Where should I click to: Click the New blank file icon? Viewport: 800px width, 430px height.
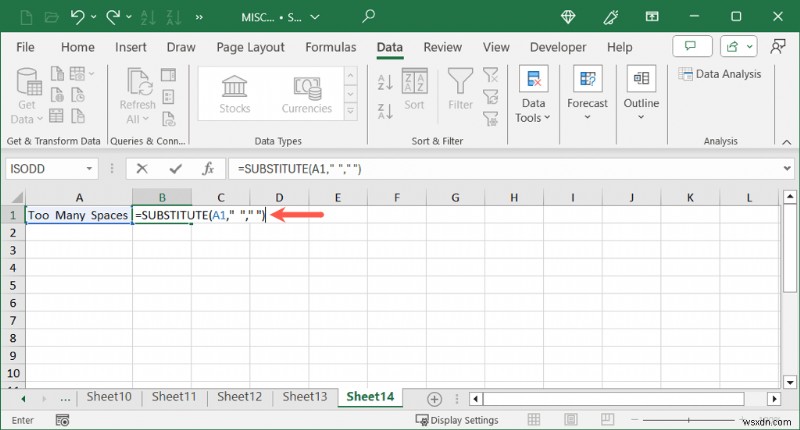(26, 18)
